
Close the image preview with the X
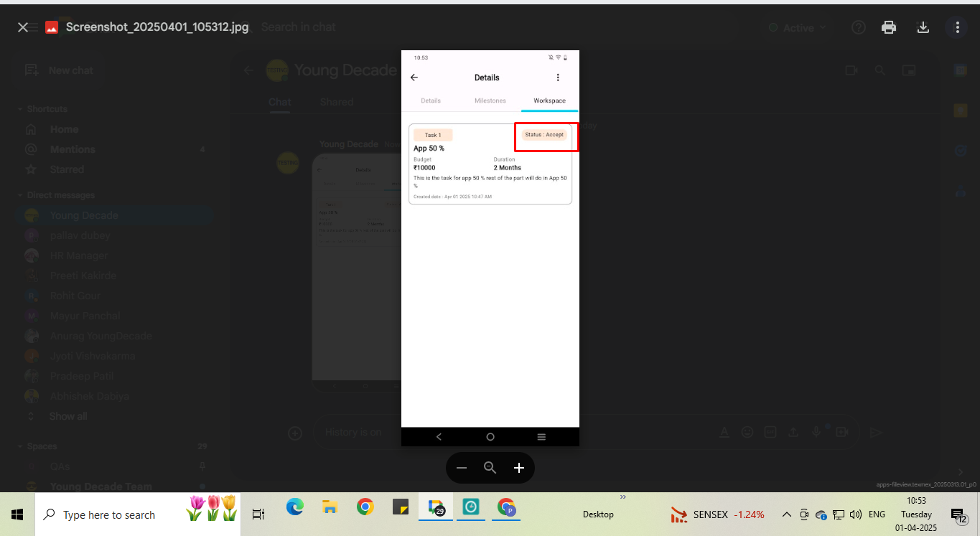click(x=23, y=27)
